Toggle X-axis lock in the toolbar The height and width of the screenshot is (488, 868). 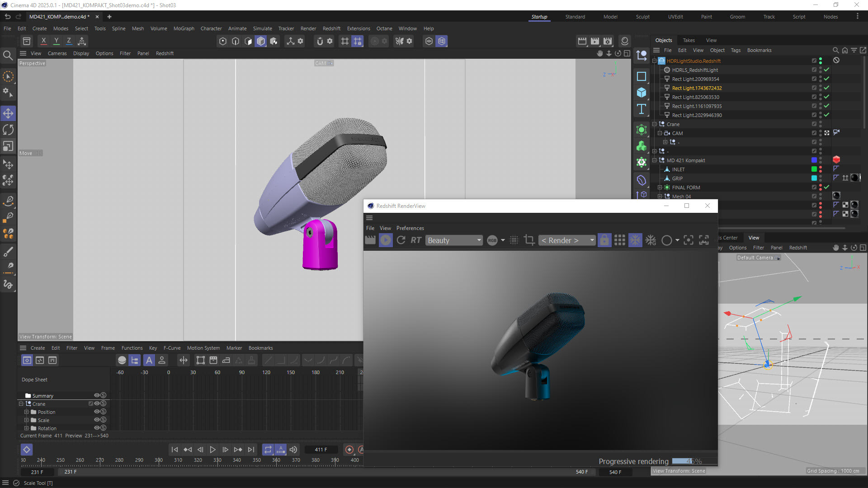43,41
